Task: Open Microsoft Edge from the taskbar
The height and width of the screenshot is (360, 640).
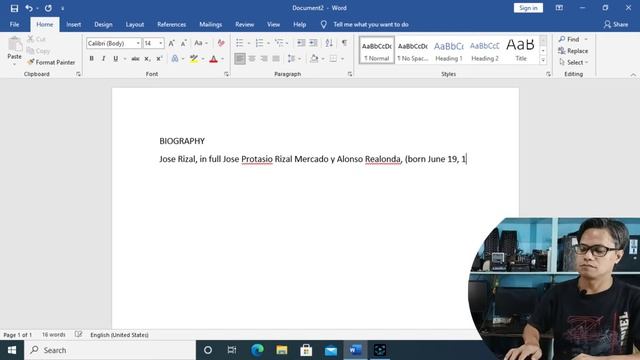Action: 257,350
